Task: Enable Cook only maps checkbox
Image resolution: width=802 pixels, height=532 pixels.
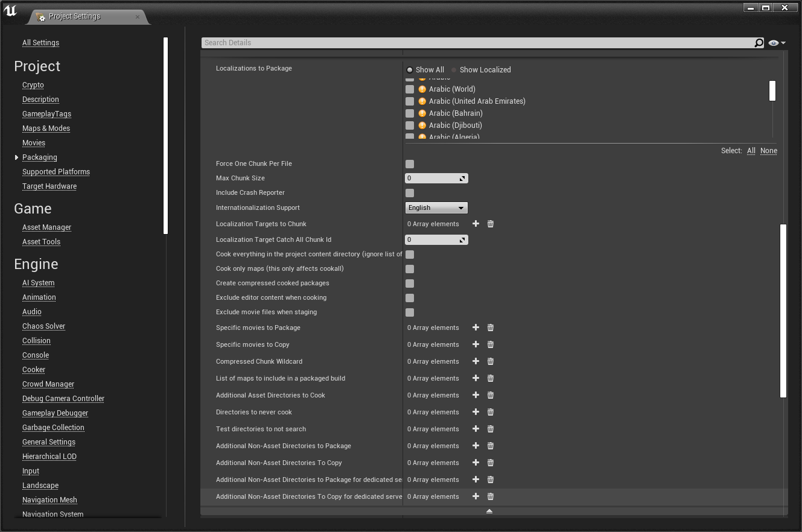Action: [x=410, y=269]
